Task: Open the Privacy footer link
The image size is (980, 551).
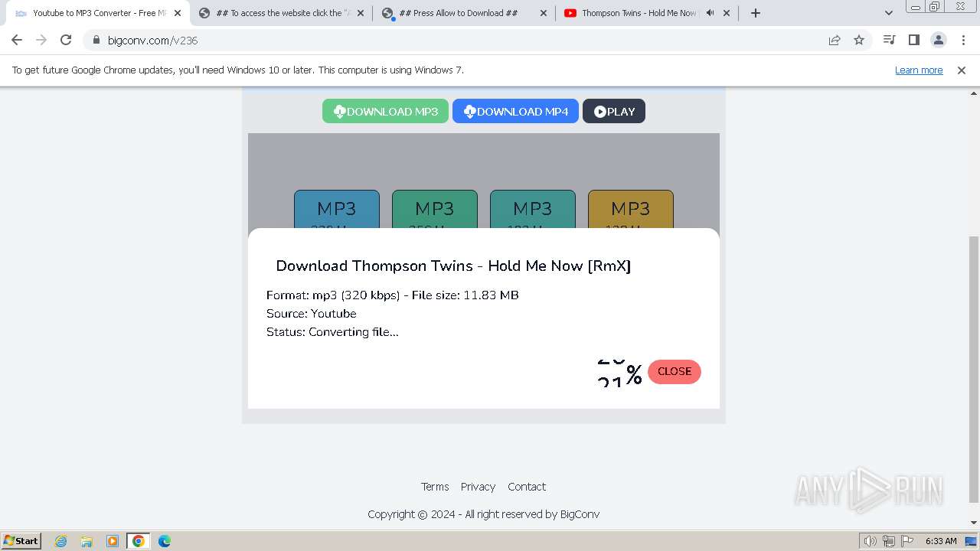Action: [x=478, y=487]
